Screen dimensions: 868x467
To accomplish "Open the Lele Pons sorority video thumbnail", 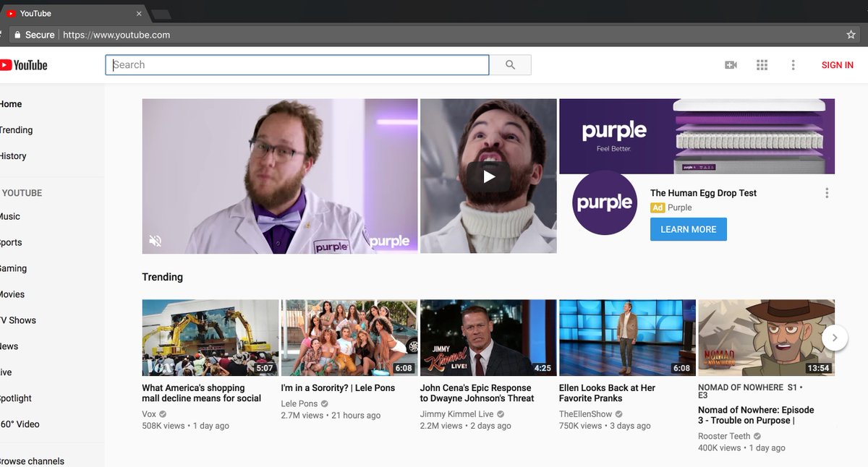I will coord(349,338).
